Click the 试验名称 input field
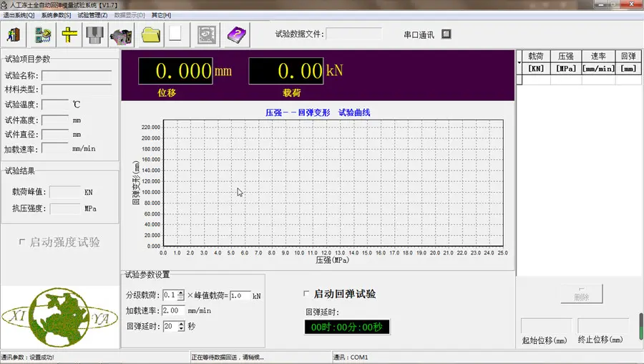 (77, 76)
